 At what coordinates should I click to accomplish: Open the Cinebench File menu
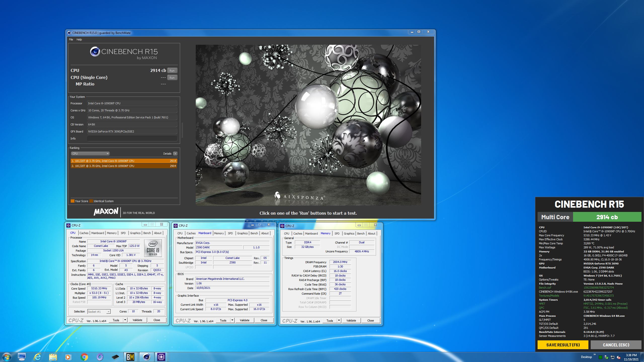(x=71, y=39)
